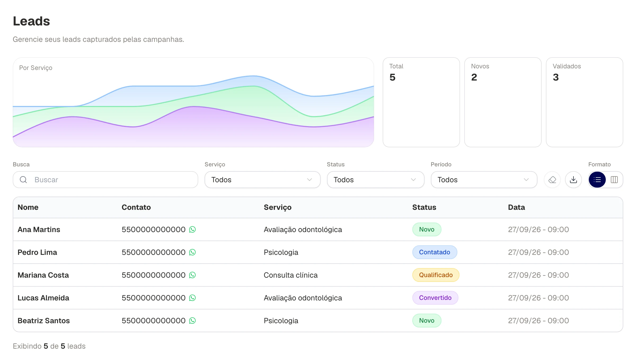Select the Pedro Lima name cell
Image resolution: width=636 pixels, height=364 pixels.
[x=37, y=252]
